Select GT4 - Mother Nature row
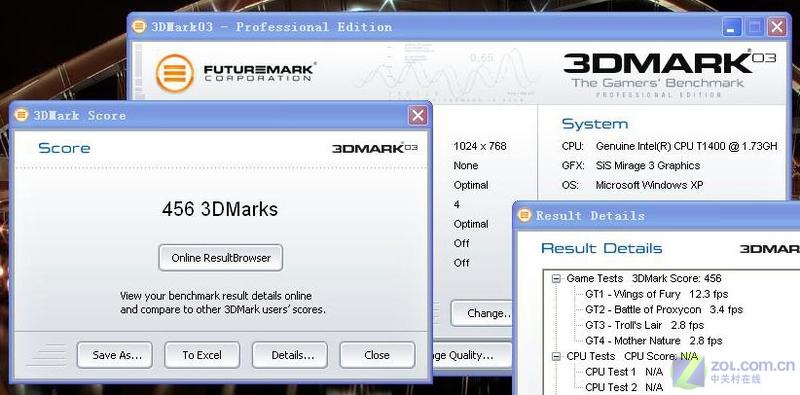Screen dimensions: 800x395 tap(654, 340)
